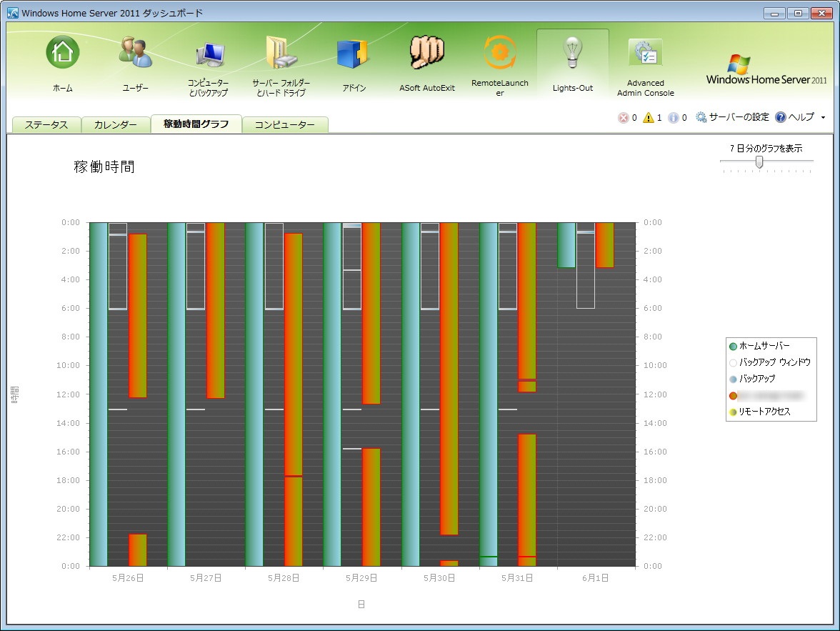Click the graph days slider thumb
The image size is (840, 631).
(x=759, y=162)
